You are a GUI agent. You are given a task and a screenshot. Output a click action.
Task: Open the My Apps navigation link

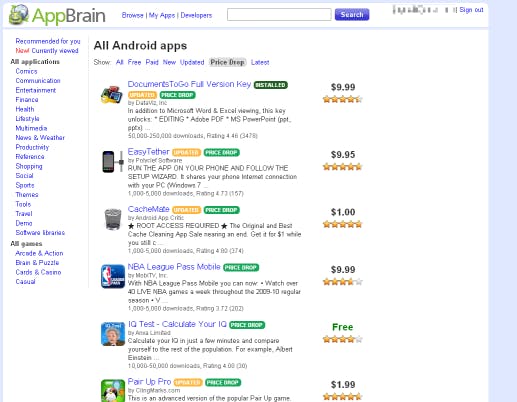(162, 15)
